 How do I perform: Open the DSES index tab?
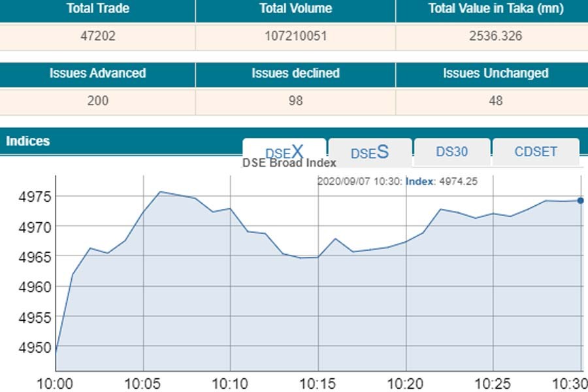point(370,152)
